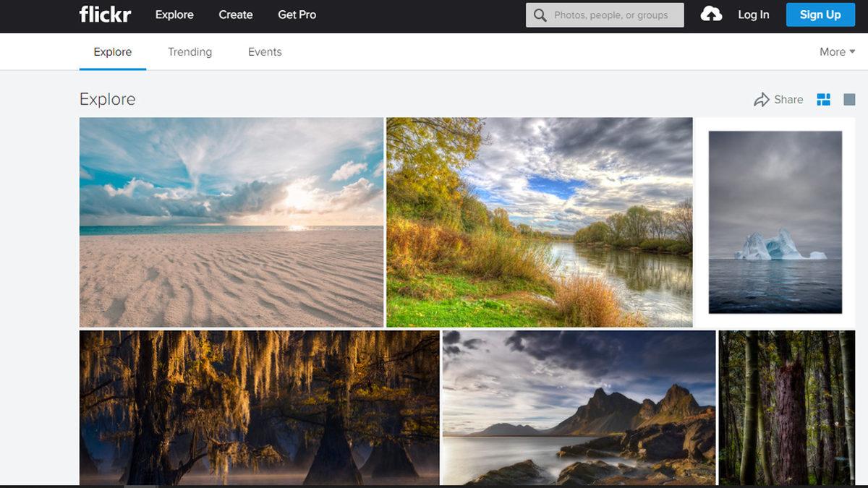868x488 pixels.
Task: Click the cloud upload icon
Action: [711, 14]
